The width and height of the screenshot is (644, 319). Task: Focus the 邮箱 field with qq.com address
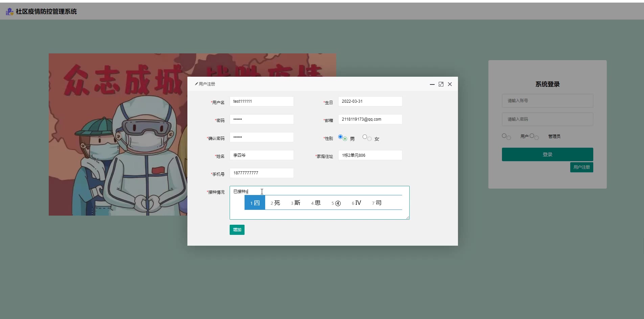(x=370, y=119)
